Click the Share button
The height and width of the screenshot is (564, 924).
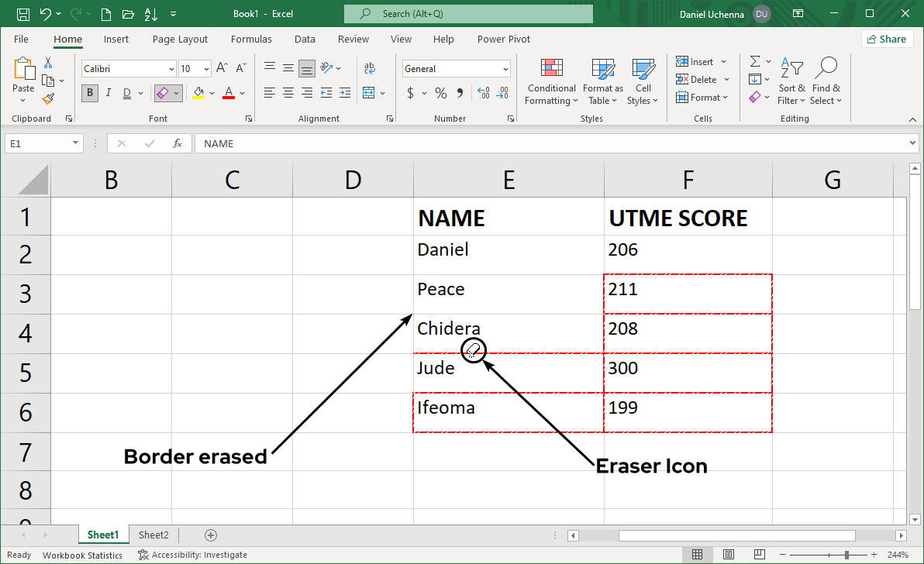[886, 39]
